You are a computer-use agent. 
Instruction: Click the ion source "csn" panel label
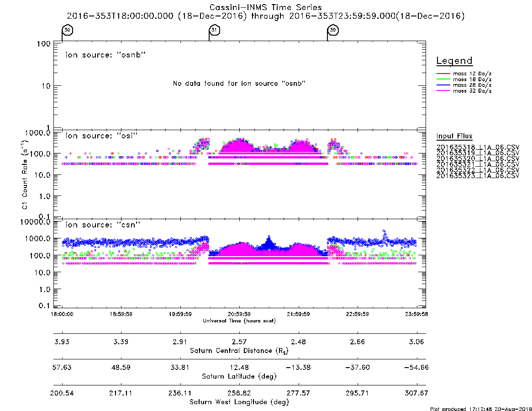[103, 225]
